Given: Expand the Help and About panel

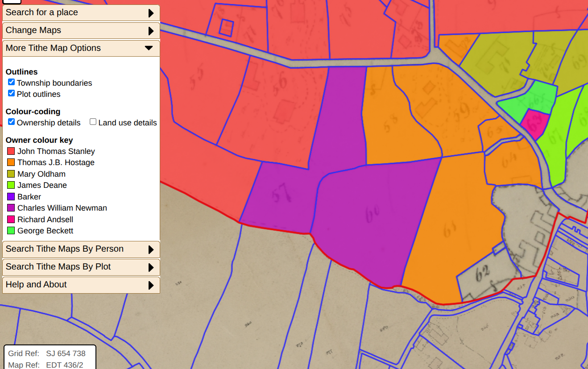Looking at the screenshot, I should 81,285.
